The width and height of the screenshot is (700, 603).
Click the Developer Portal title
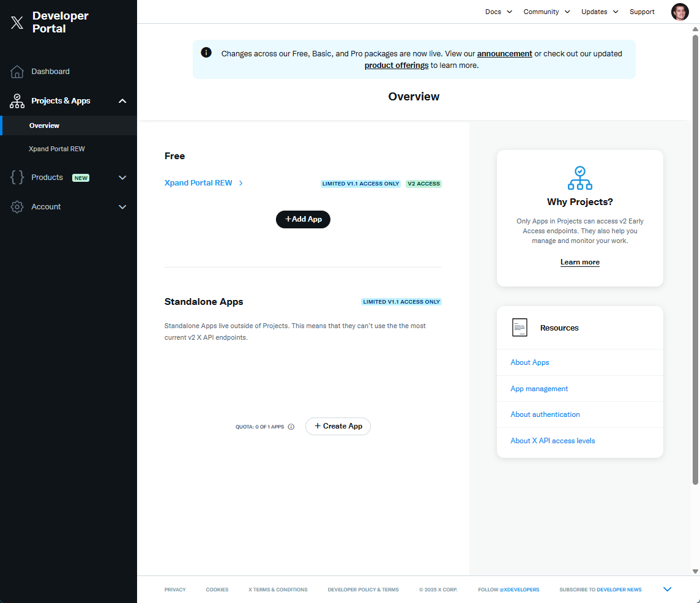(x=60, y=22)
